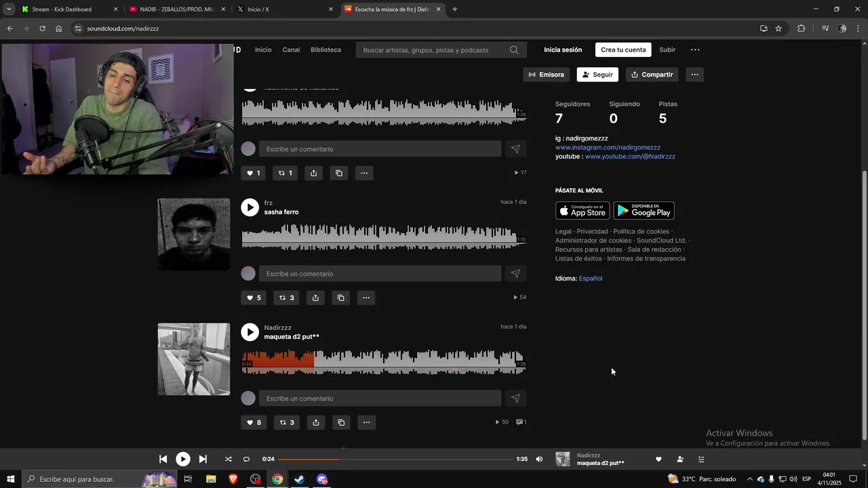The height and width of the screenshot is (488, 868).
Task: Open Steam from the Windows taskbar
Action: (299, 479)
